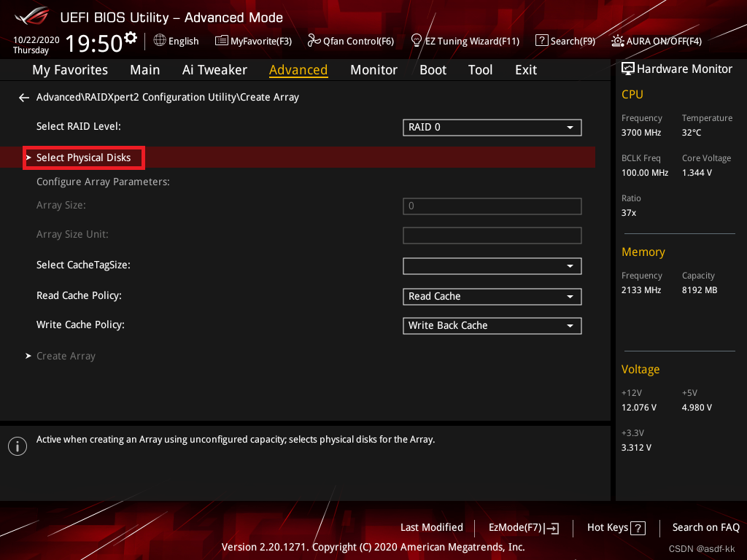Click the info icon in help panel
The image size is (747, 560).
18,446
